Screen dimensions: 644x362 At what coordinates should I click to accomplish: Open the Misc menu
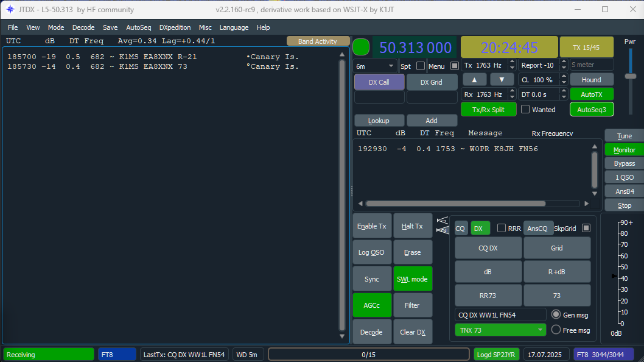point(205,27)
